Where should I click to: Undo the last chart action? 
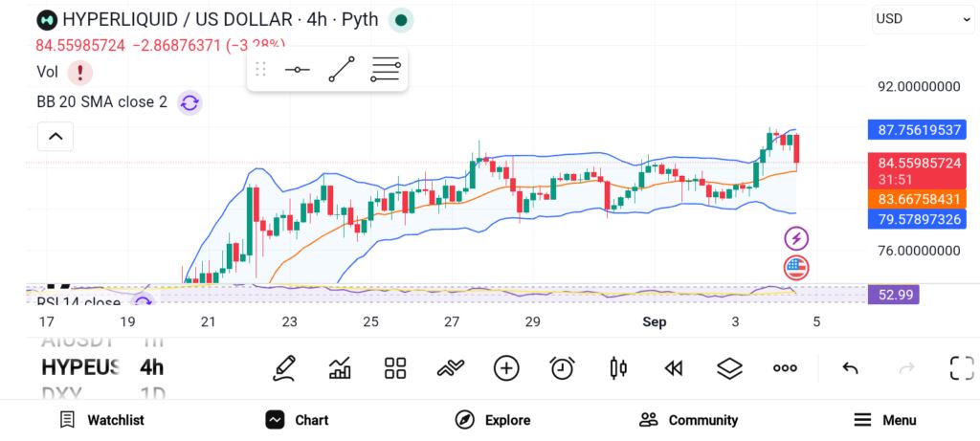[850, 368]
